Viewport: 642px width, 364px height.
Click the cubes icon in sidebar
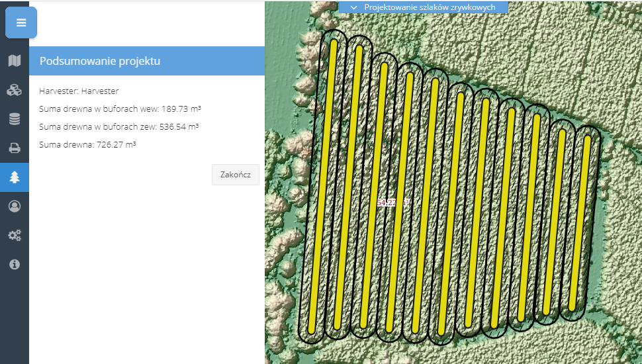[15, 91]
